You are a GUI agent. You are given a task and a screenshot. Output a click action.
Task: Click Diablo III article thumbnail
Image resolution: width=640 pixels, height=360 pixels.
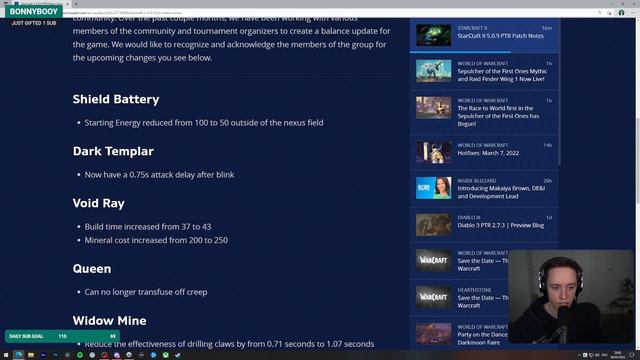pos(433,224)
